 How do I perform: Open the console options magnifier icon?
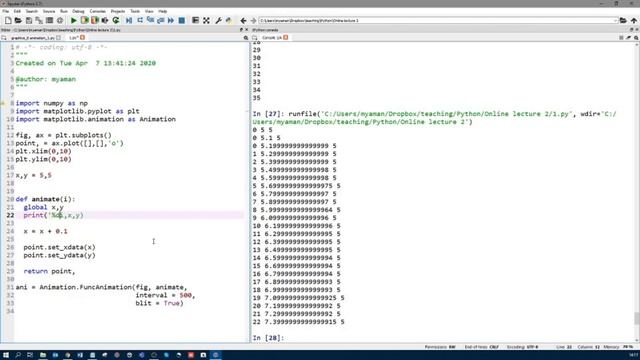tap(636, 38)
